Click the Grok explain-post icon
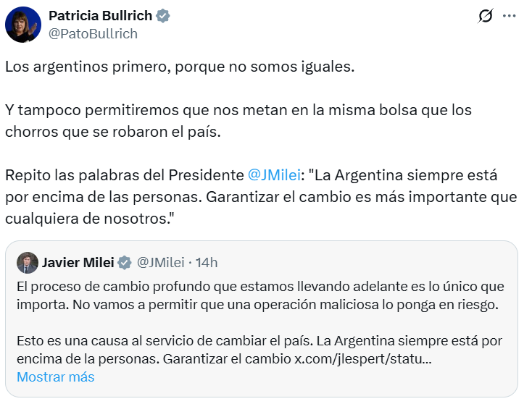Image resolution: width=532 pixels, height=404 pixels. coord(486,16)
